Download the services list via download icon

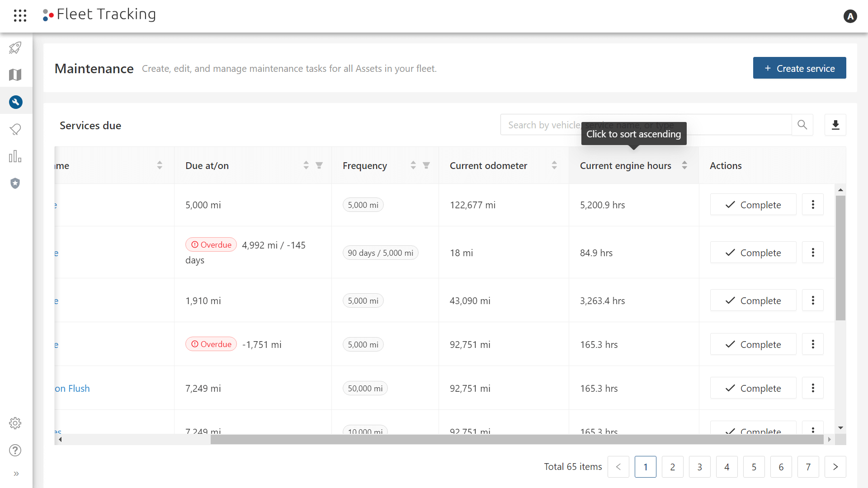(835, 125)
